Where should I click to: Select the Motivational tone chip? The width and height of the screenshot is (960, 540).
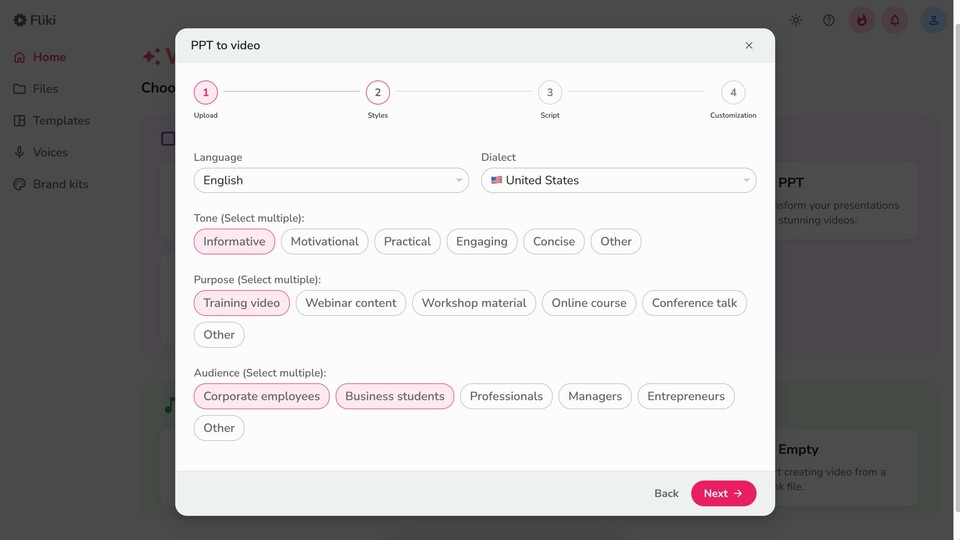pos(324,241)
